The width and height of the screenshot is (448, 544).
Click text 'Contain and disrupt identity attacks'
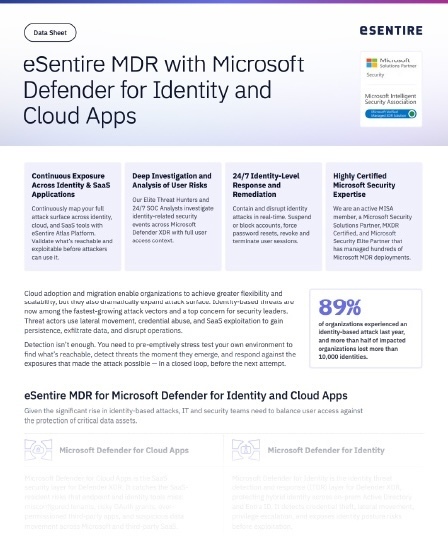click(x=272, y=225)
